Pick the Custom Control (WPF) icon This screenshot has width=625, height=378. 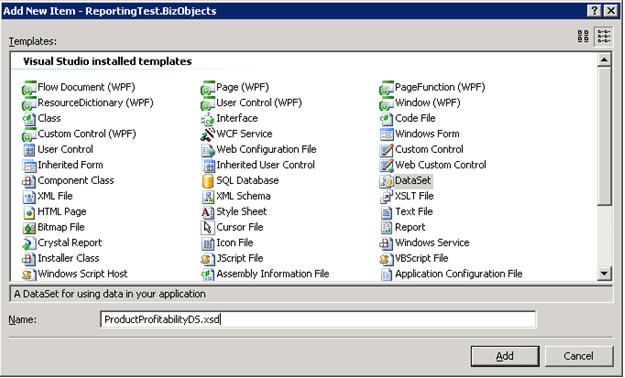pyautogui.click(x=29, y=134)
